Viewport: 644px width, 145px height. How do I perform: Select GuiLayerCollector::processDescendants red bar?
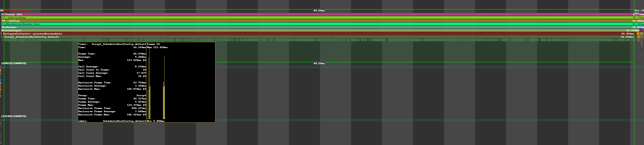click(x=319, y=34)
